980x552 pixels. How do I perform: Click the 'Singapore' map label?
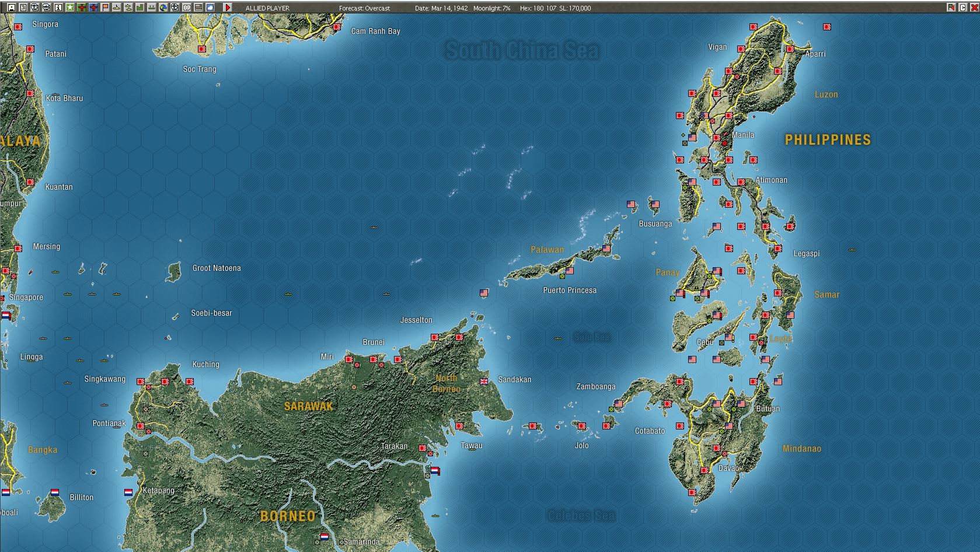click(x=26, y=297)
